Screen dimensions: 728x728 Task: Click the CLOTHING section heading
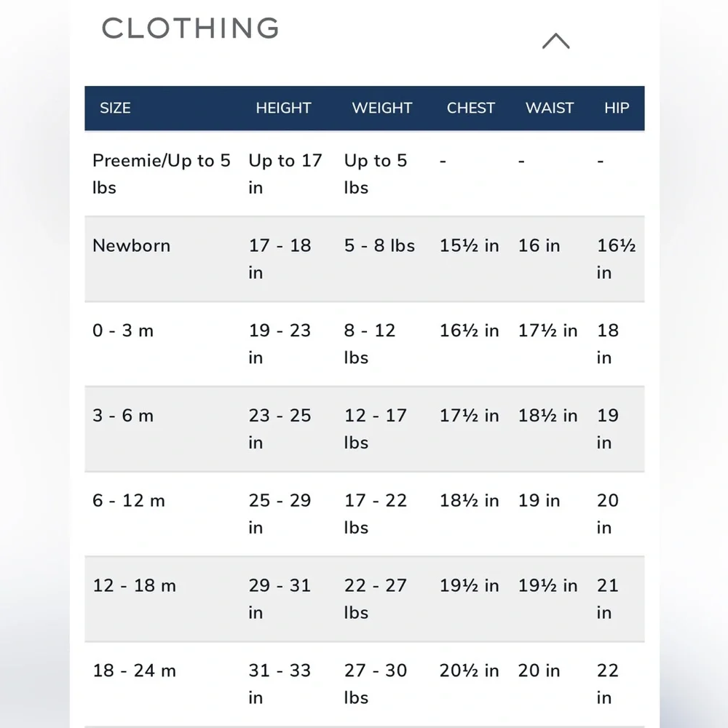(190, 28)
